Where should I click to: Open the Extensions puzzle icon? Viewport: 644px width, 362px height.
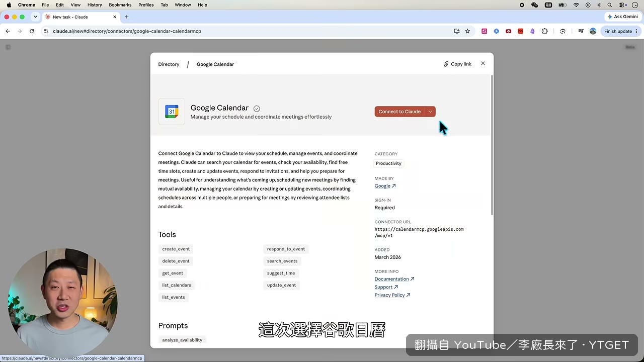pos(545,31)
